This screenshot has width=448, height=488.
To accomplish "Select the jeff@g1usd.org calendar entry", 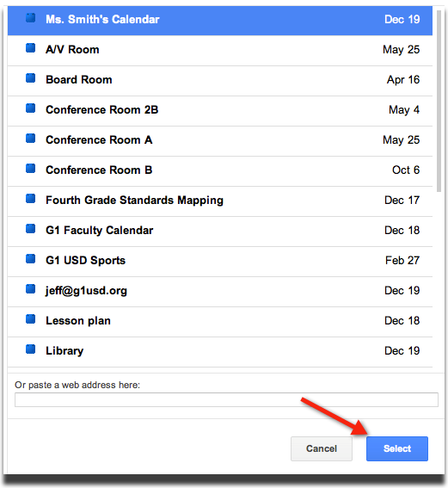I will 220,292.
